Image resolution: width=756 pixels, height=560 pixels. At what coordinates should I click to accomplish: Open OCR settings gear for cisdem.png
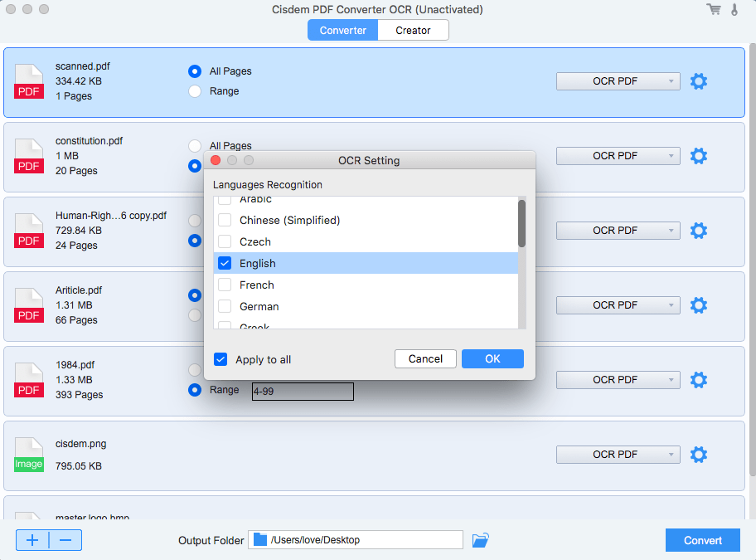[x=699, y=455]
